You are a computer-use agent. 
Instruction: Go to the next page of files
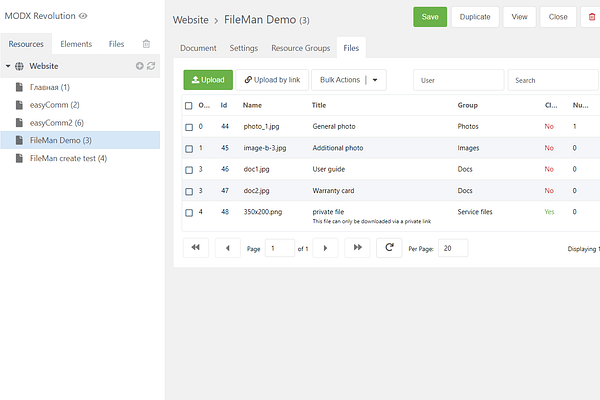coord(325,248)
